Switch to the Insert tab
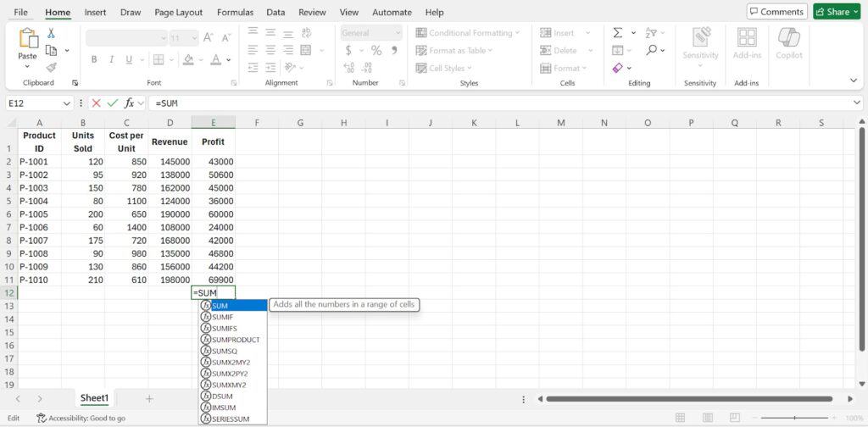 click(95, 12)
